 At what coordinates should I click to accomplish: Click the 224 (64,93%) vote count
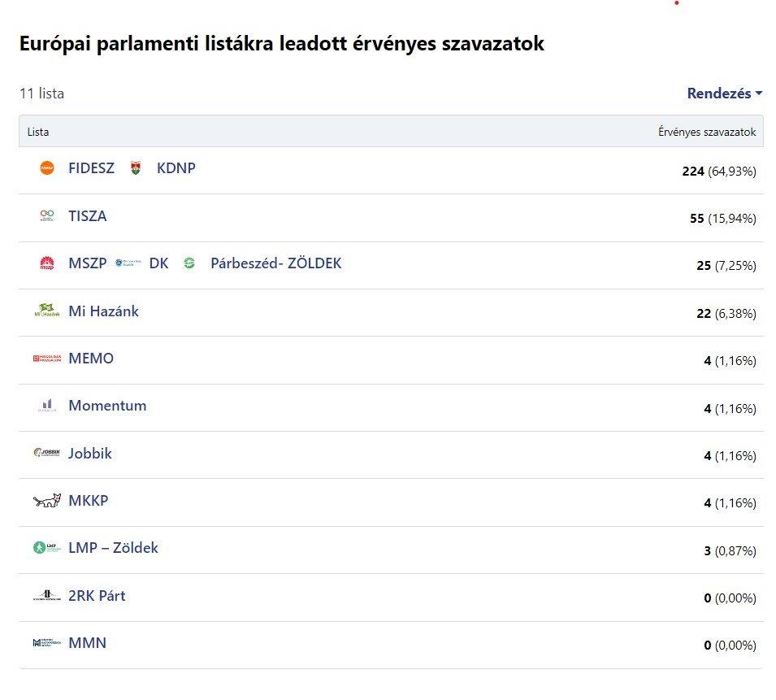[x=719, y=172]
